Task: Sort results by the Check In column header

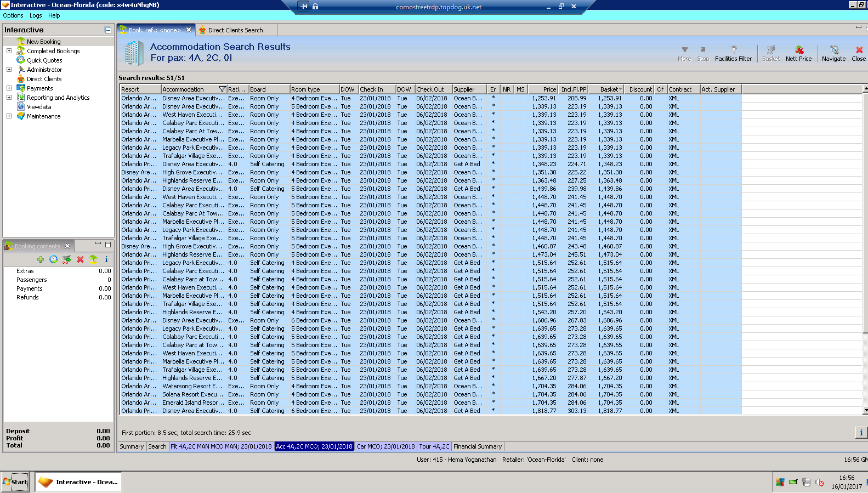Action: pos(377,89)
